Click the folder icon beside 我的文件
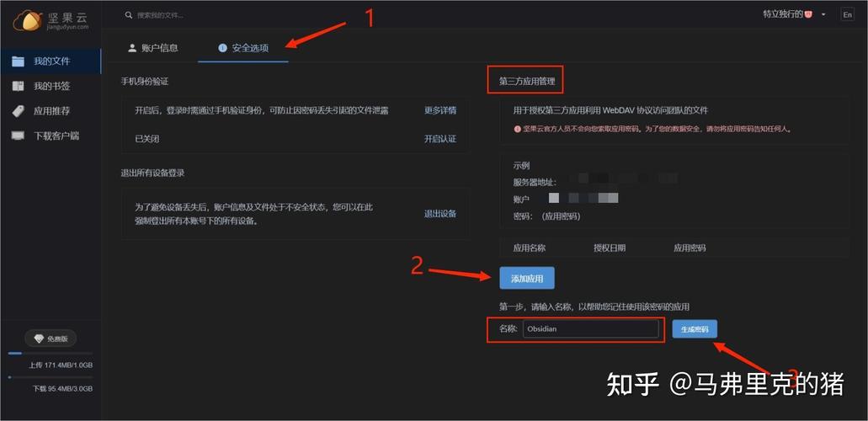868x421 pixels. [19, 61]
